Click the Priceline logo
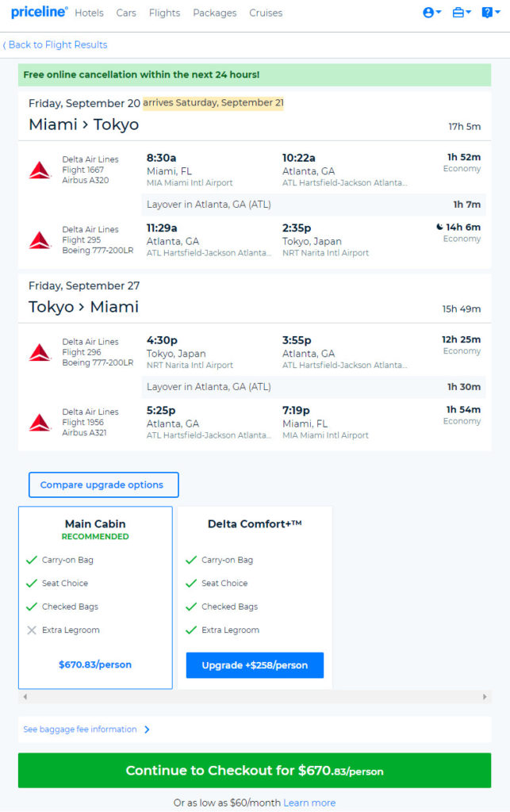The image size is (510, 812). [x=40, y=12]
